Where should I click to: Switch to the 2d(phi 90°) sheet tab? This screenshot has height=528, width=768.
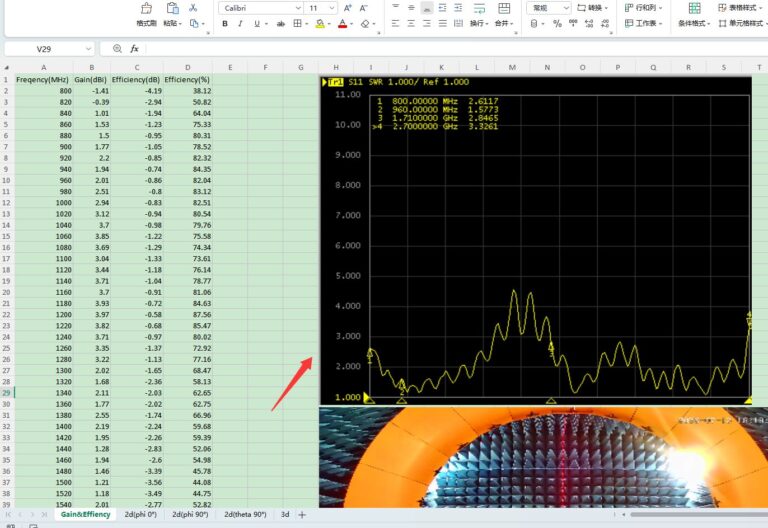(x=190, y=514)
